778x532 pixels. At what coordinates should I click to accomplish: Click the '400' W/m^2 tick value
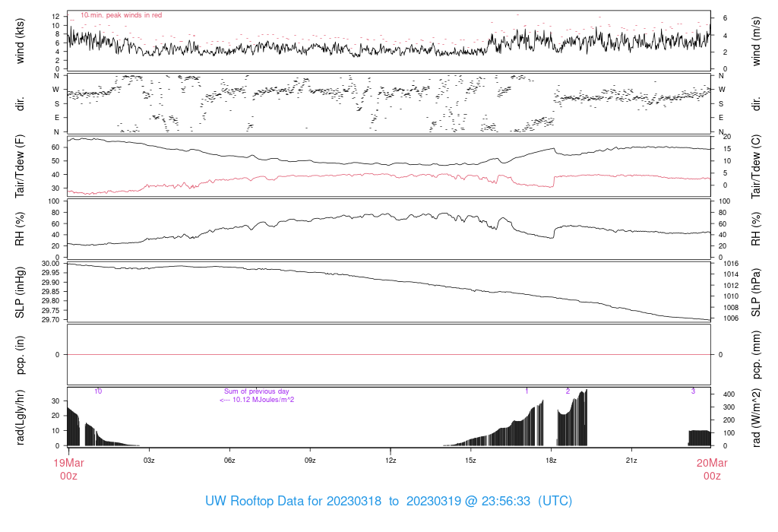[729, 394]
